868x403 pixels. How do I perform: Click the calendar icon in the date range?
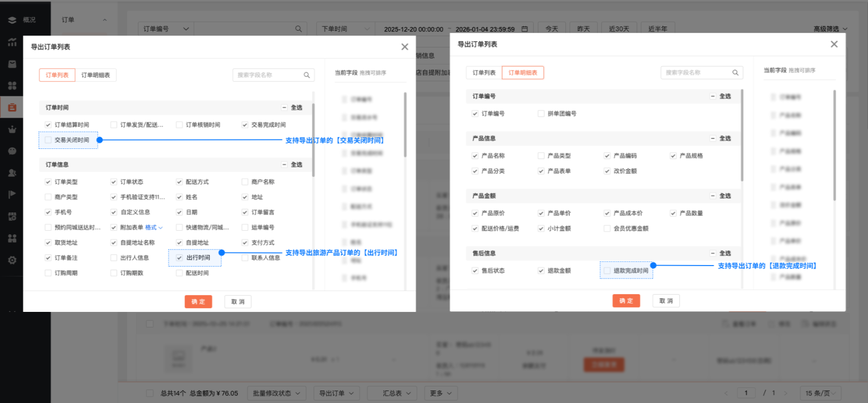pos(525,29)
